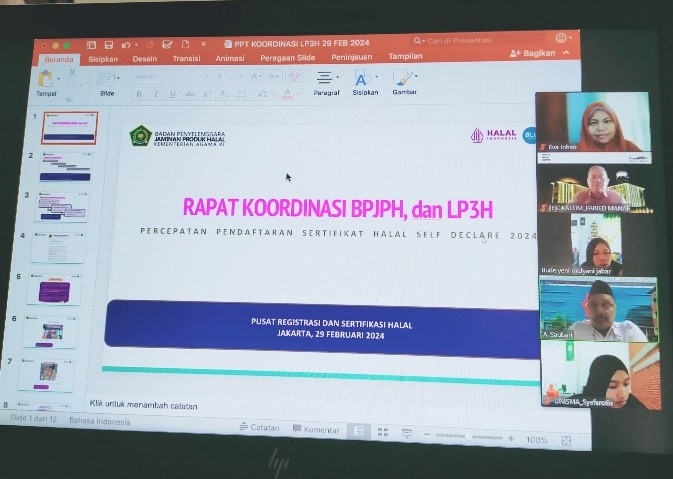Click the search magnifier icon
Viewport: 673px width, 479px height.
pyautogui.click(x=417, y=41)
